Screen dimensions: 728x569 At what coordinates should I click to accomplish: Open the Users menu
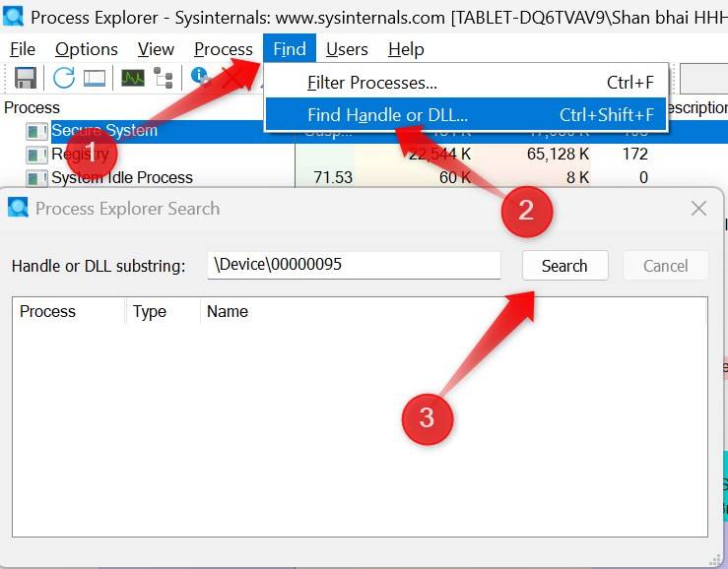point(347,49)
